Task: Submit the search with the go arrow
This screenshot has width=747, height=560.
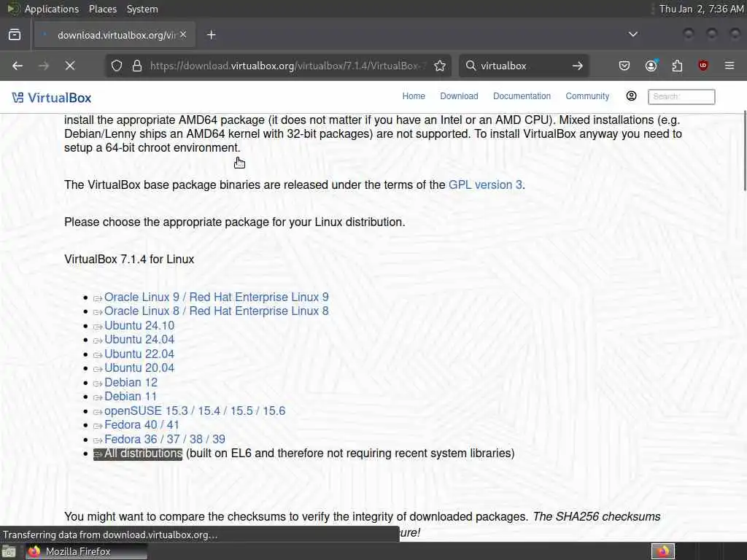Action: (578, 66)
